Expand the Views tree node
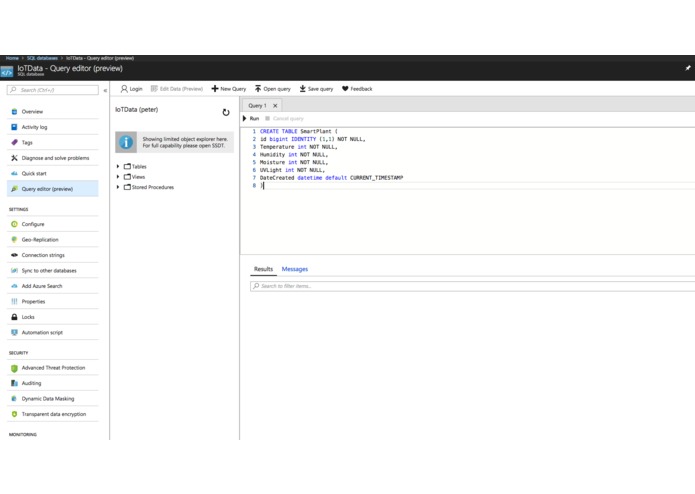The height and width of the screenshot is (494, 695). coord(118,177)
